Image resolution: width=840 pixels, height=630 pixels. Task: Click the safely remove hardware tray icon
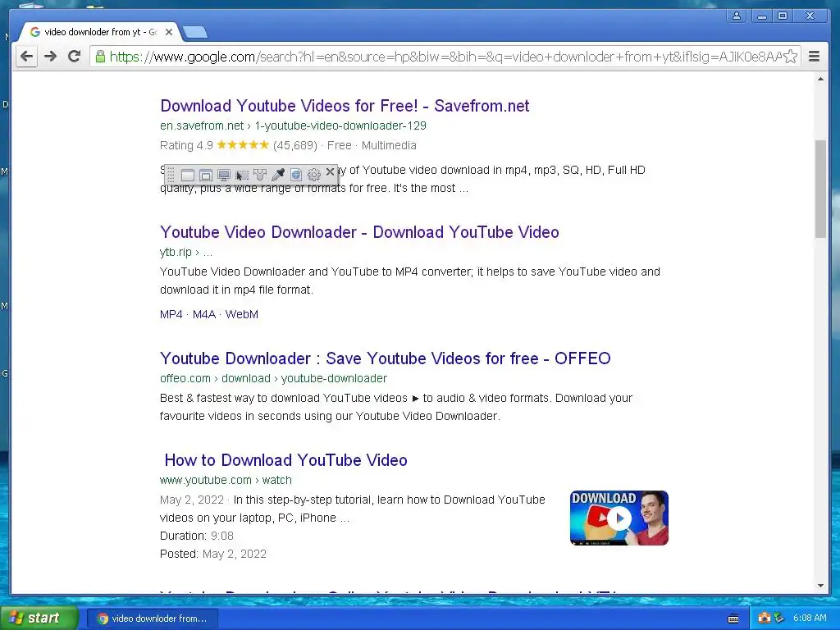(779, 619)
